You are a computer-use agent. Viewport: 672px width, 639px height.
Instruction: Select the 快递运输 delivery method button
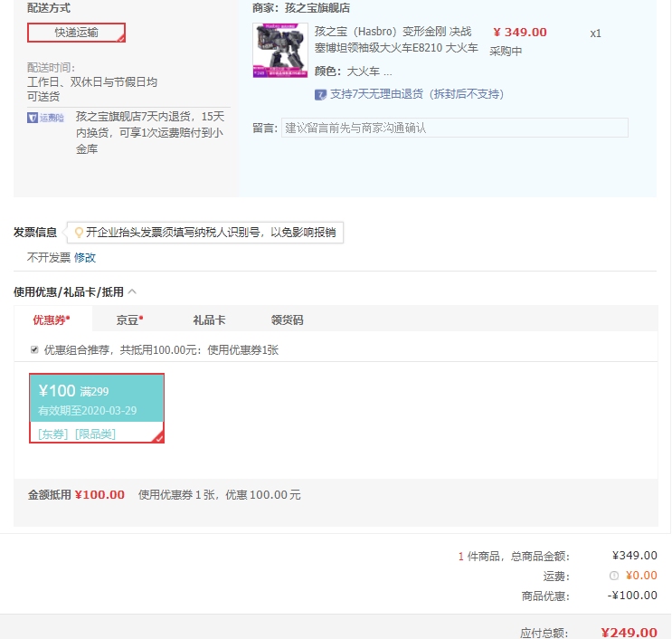click(76, 33)
